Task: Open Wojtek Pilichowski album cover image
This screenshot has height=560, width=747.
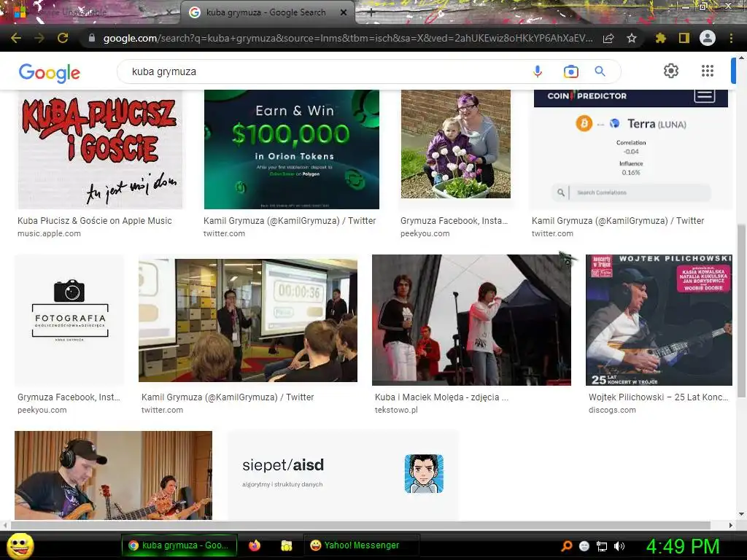Action: click(659, 320)
